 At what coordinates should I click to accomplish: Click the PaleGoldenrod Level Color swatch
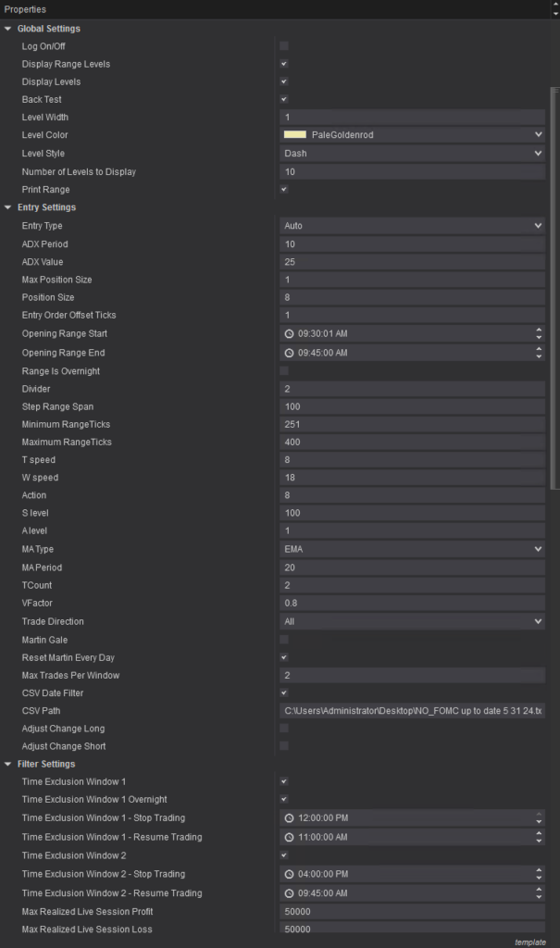[294, 135]
